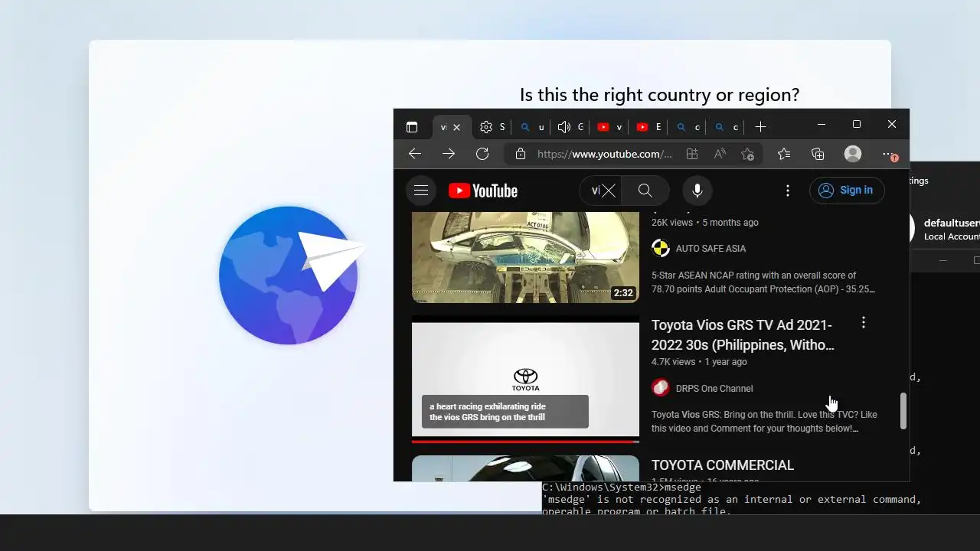Open the Edge tab actions menu icon
Viewport: 980px width, 551px height.
click(x=412, y=127)
